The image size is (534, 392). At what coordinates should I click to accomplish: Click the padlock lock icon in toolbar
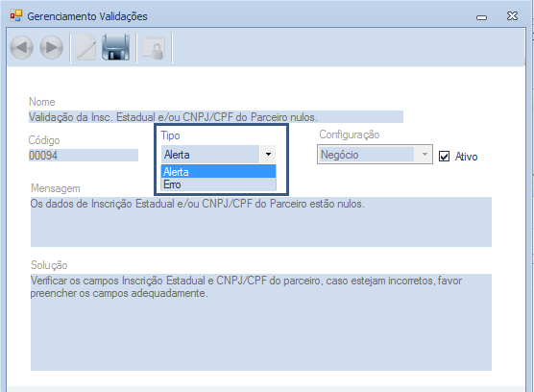click(x=154, y=48)
